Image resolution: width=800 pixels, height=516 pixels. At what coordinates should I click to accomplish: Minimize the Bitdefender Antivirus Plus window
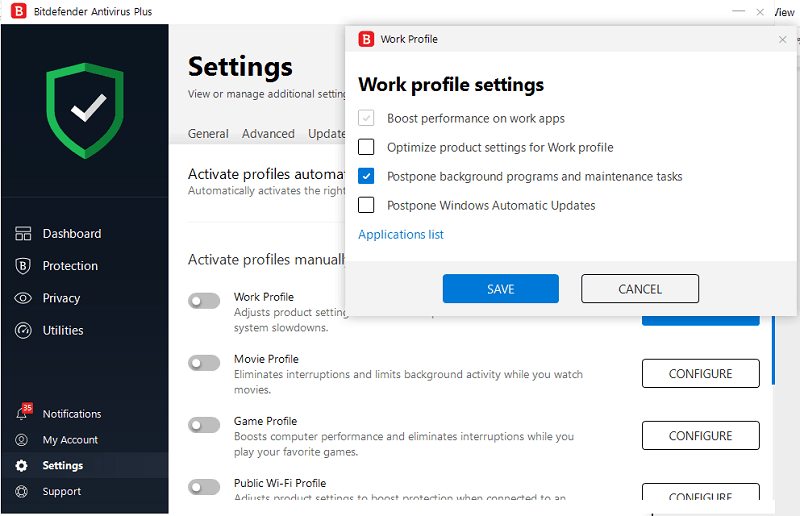click(x=738, y=11)
